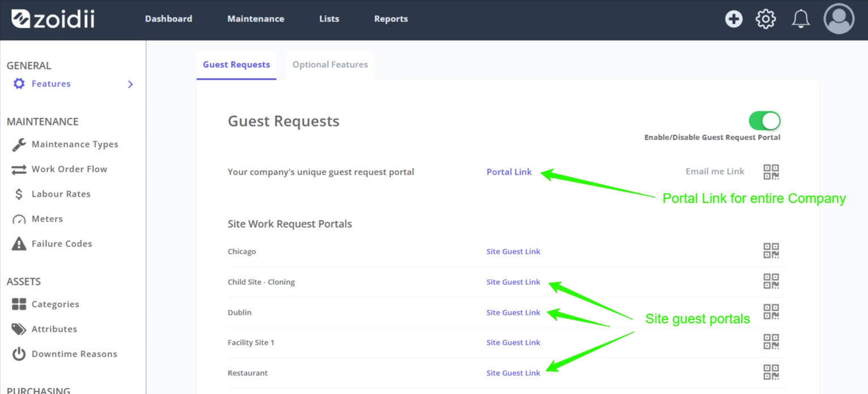Open the notifications bell
Viewport: 868px width, 394px height.
[x=801, y=19]
